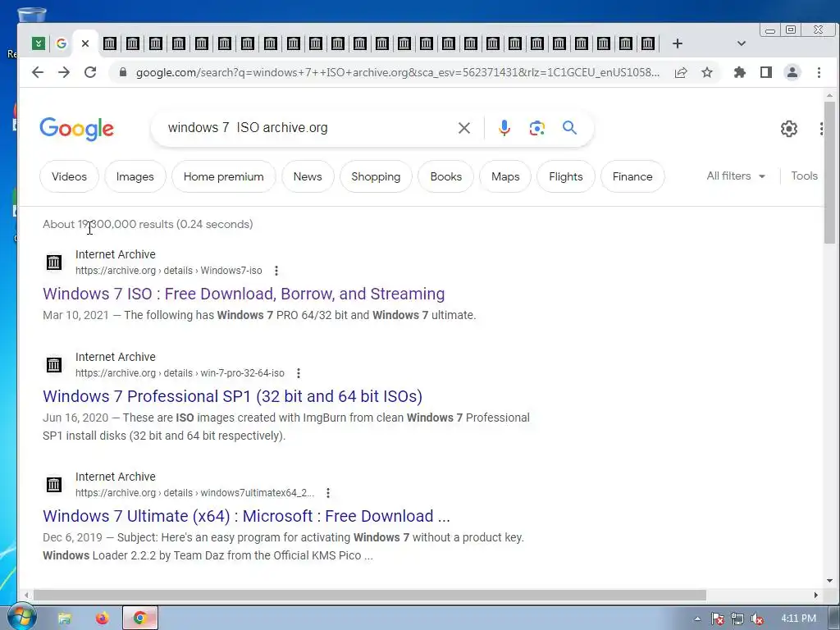The image size is (840, 630).
Task: Open Google quick settings gear
Action: 788,129
